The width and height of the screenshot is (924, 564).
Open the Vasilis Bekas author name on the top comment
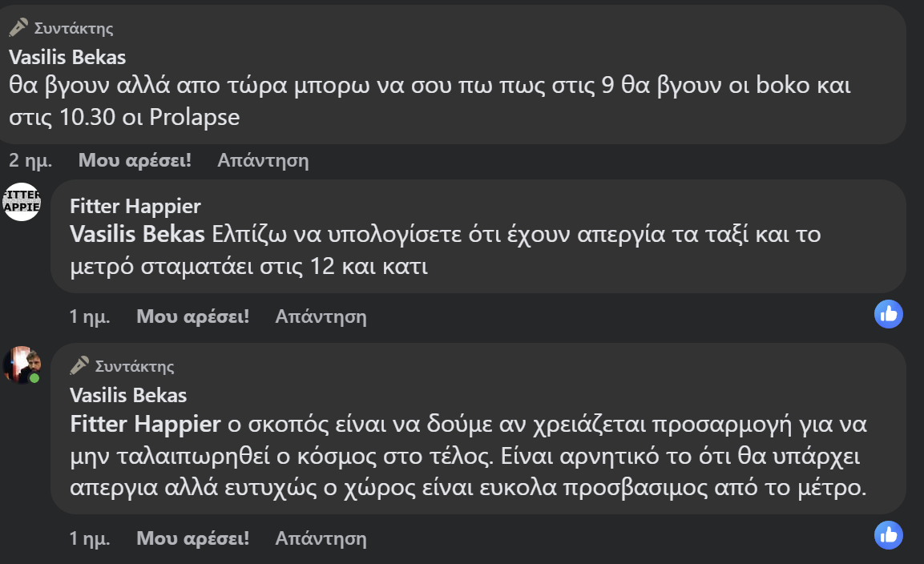coord(67,57)
